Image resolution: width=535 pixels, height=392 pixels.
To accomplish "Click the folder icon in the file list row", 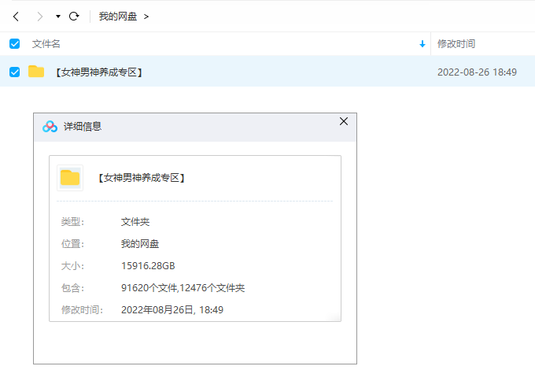I will (36, 72).
